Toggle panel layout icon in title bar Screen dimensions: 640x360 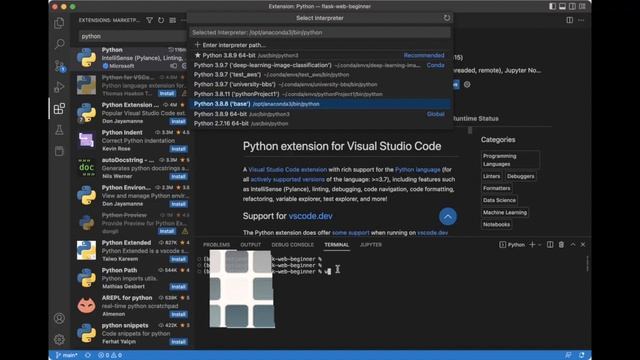tap(562, 6)
